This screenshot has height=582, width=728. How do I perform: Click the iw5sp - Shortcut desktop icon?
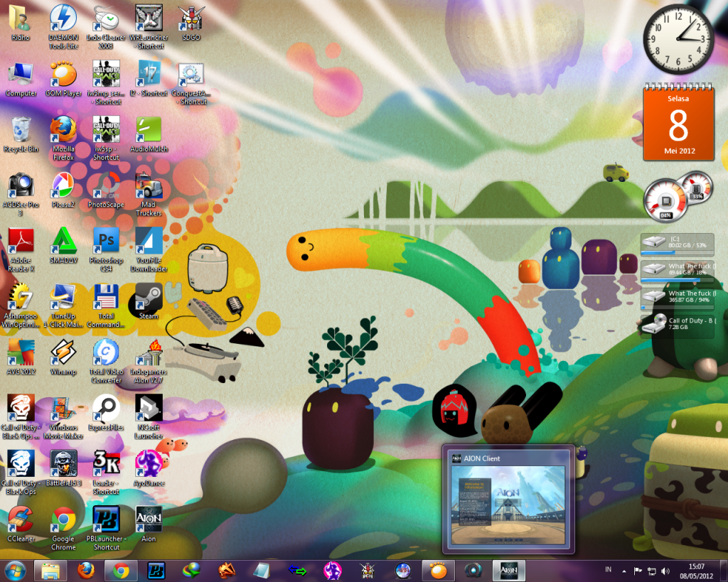[106, 139]
